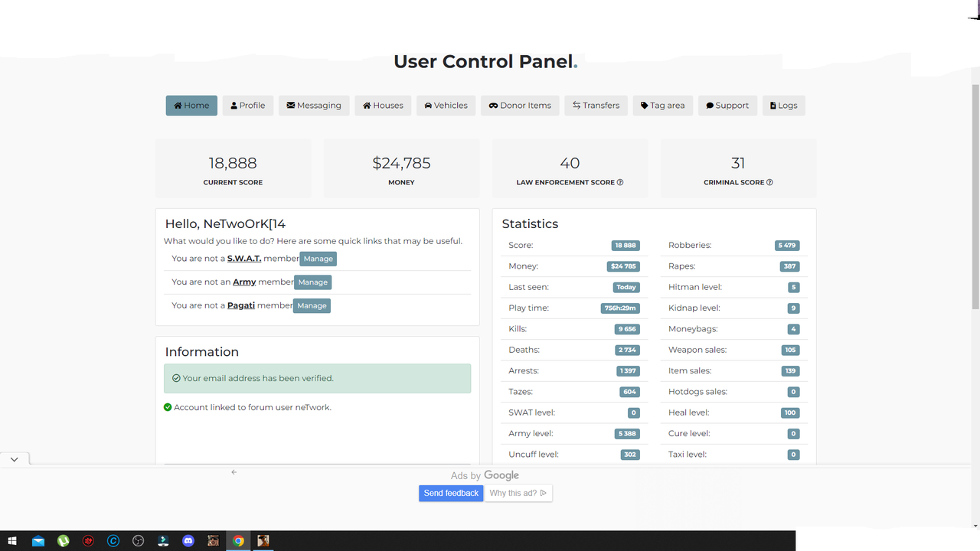Screen dimensions: 980x551
Task: Click the scrollbar down arrow
Action: coord(975,525)
